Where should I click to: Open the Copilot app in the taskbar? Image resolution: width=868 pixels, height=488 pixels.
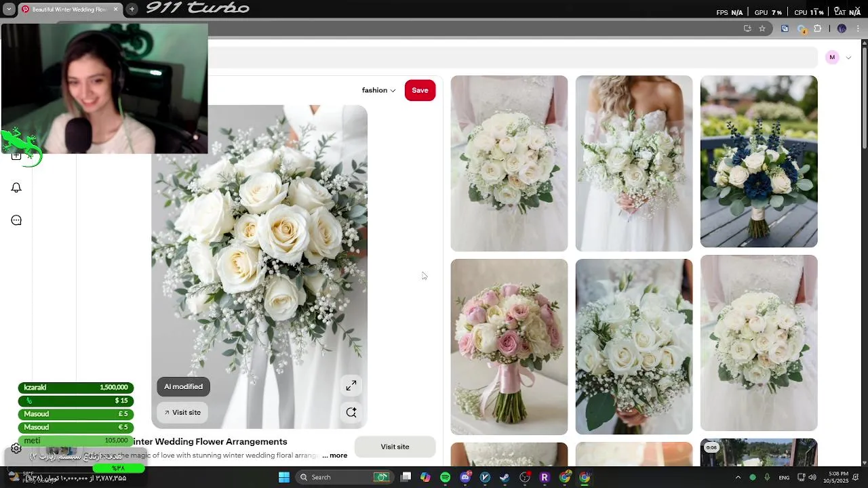click(425, 477)
